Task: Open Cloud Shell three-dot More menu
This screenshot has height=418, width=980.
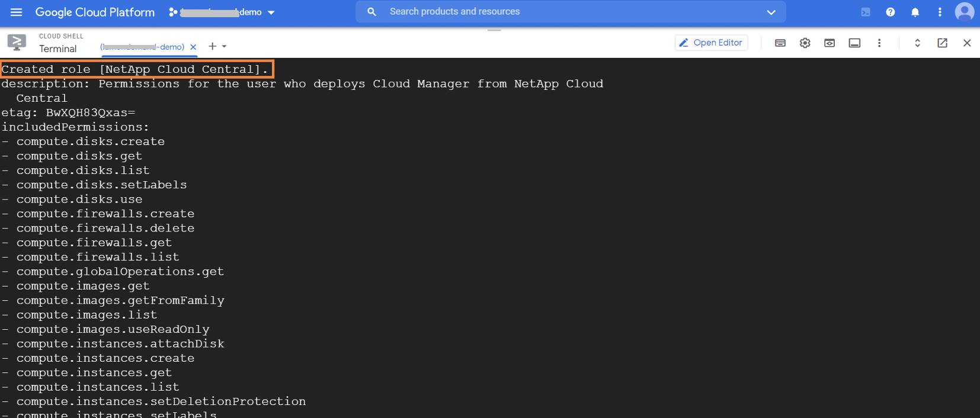Action: (x=879, y=43)
